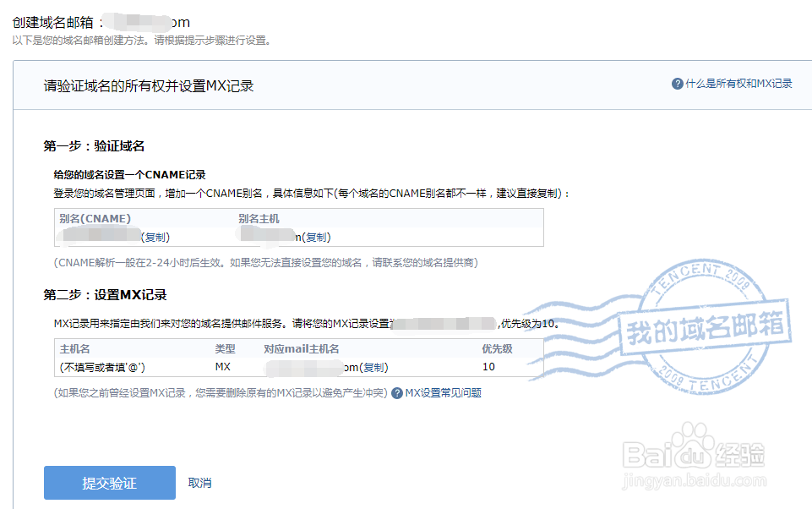The image size is (812, 509).
Task: Click the 第二步：设置MX记录 heading
Action: [x=105, y=295]
